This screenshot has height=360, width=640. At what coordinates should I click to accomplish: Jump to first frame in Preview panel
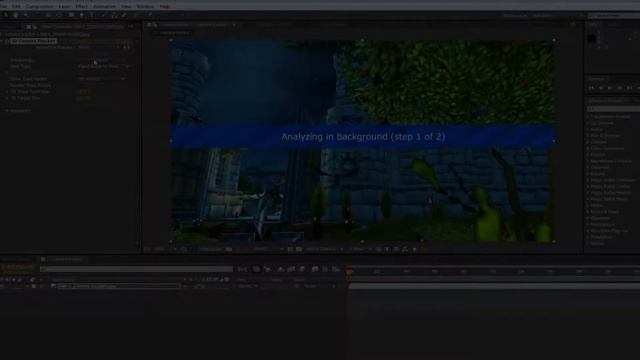(x=591, y=88)
